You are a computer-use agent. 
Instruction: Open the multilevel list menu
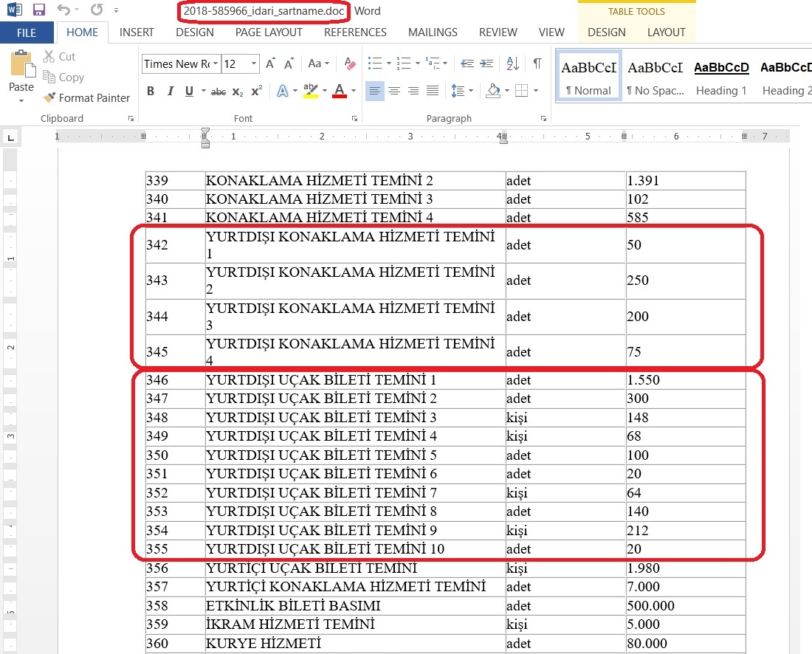pos(445,63)
